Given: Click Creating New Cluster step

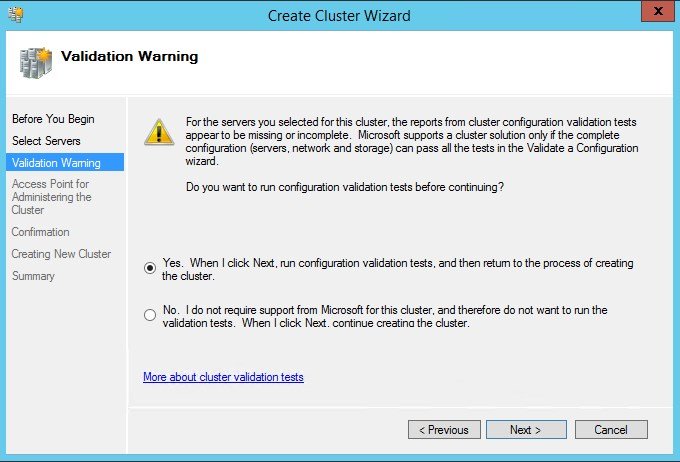Looking at the screenshot, I should [x=61, y=254].
